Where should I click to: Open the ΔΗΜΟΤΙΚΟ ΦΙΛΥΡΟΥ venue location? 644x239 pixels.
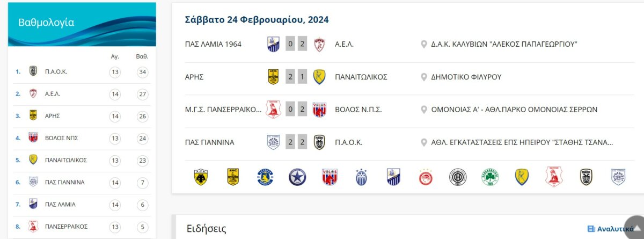(466, 77)
